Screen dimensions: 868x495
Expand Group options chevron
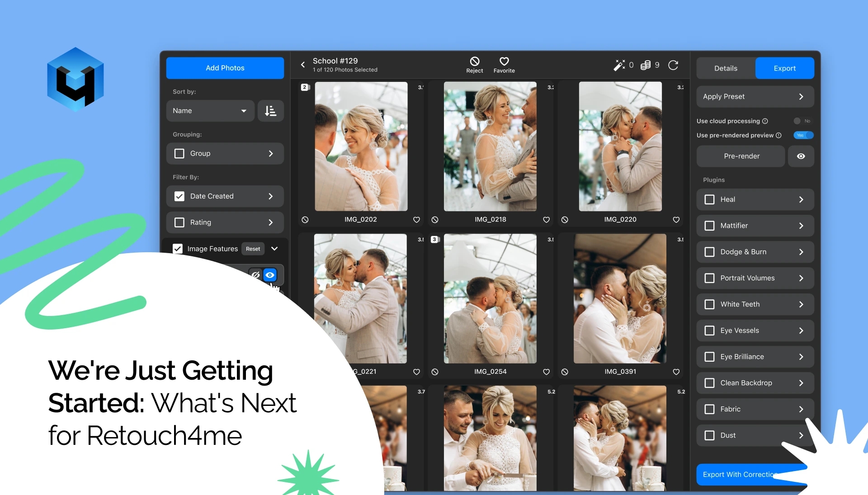click(271, 154)
